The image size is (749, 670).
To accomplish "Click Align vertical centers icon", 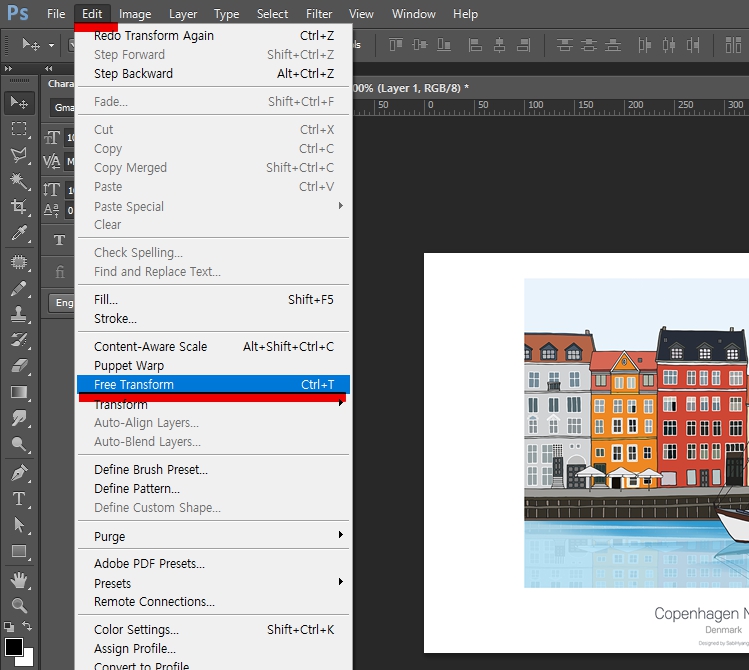I will [420, 45].
